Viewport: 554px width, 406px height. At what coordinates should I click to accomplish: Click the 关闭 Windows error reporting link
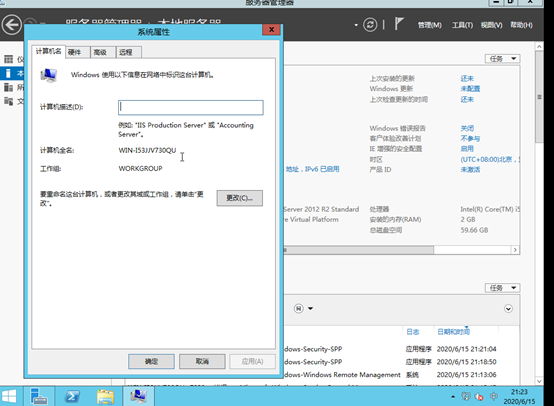[x=467, y=128]
